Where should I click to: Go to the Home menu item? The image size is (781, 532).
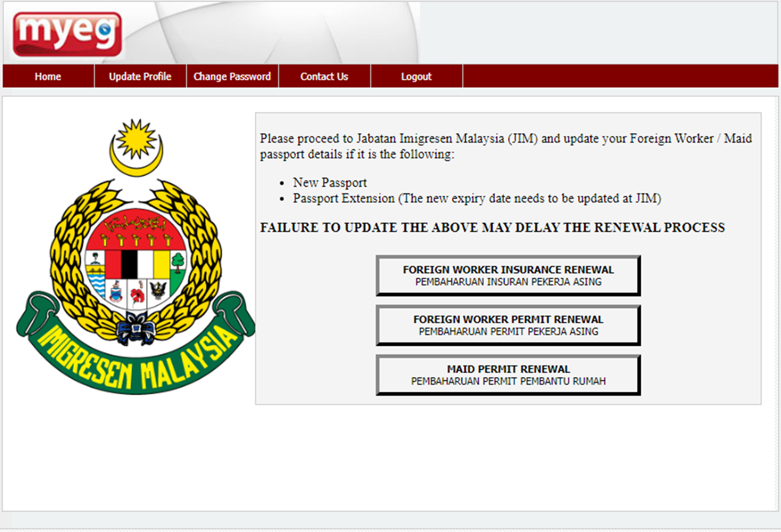(x=48, y=77)
